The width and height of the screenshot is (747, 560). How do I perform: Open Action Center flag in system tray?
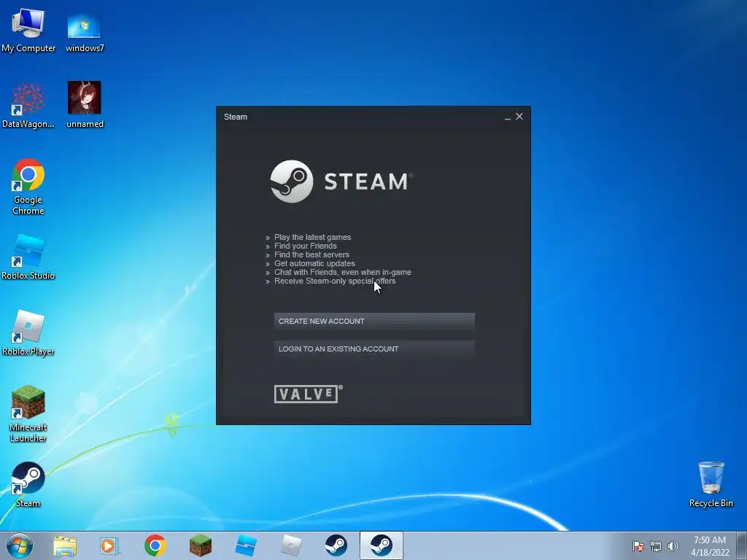coord(638,546)
